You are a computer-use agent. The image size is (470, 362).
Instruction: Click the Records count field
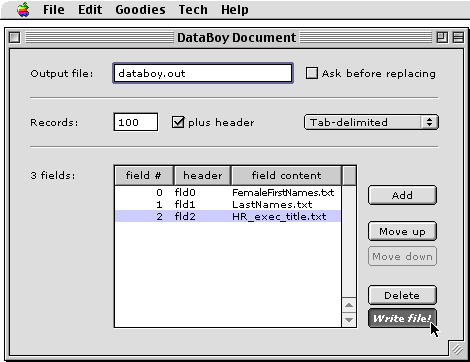pyautogui.click(x=136, y=122)
